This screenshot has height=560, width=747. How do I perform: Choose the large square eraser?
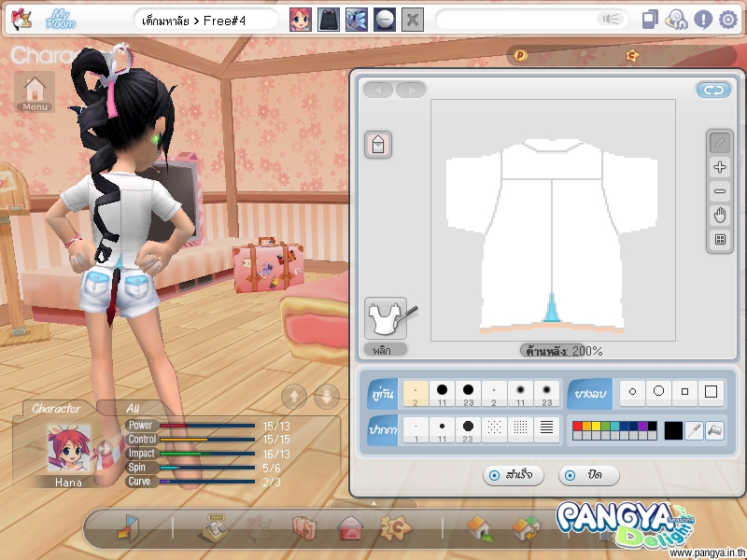[x=711, y=392]
